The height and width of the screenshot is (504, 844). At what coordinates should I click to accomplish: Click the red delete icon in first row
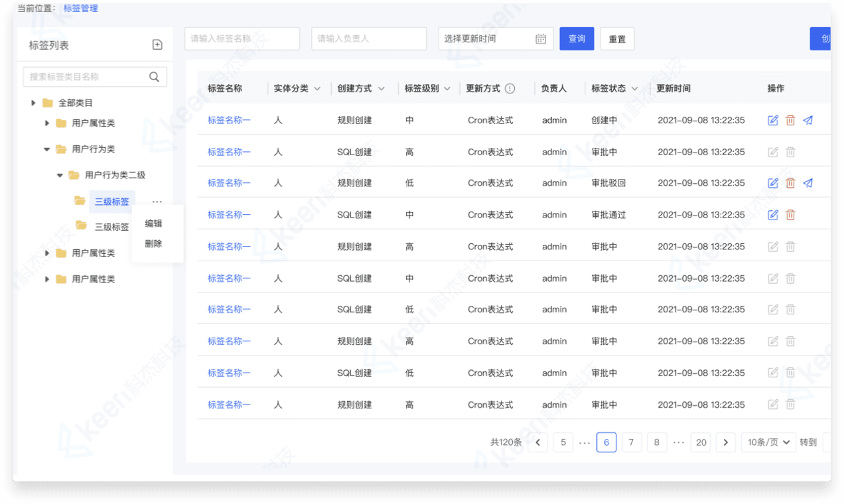[x=790, y=120]
